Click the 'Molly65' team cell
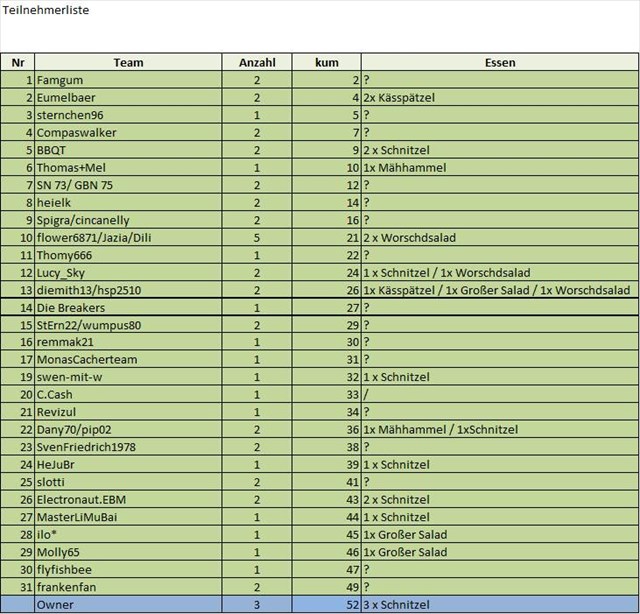The image size is (640, 614). pyautogui.click(x=128, y=553)
